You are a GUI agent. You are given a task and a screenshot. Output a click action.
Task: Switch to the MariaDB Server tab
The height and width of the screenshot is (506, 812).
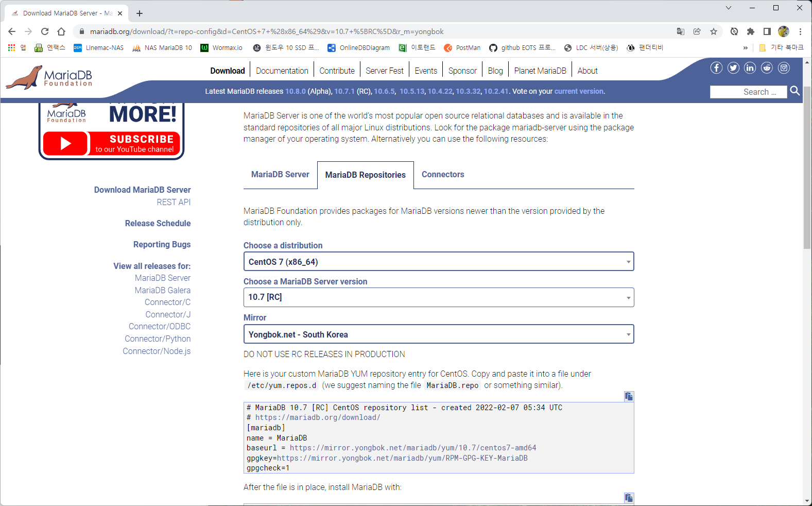280,175
